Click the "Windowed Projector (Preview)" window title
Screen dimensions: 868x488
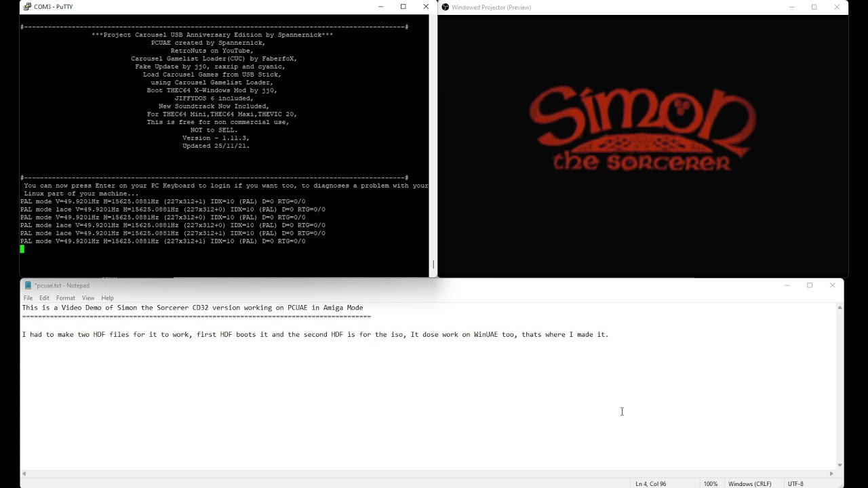pyautogui.click(x=492, y=7)
